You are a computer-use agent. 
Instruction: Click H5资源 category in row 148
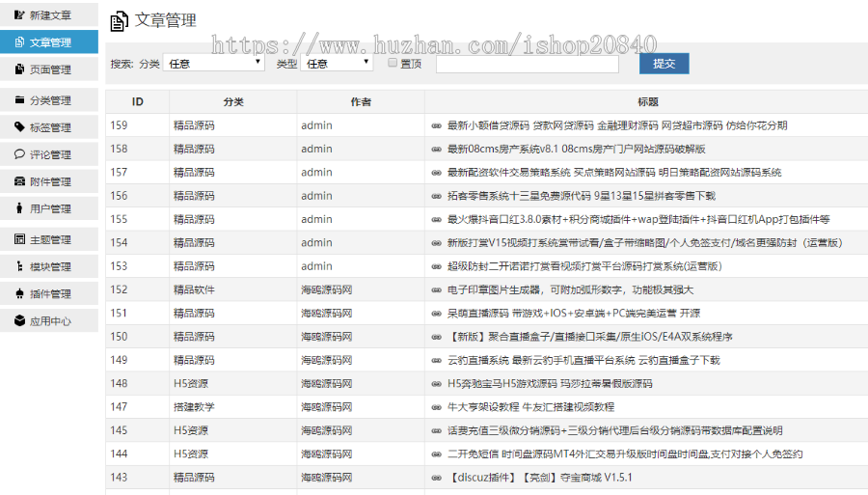(191, 384)
